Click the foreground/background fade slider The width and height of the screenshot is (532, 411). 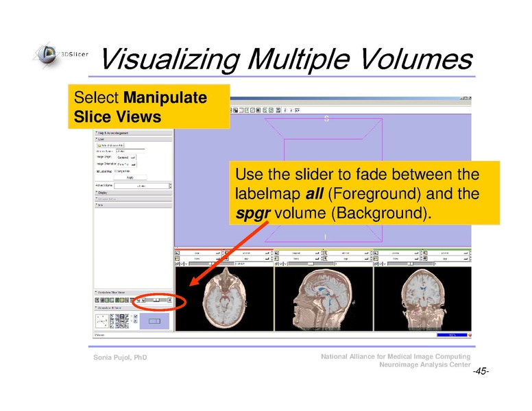click(x=156, y=300)
